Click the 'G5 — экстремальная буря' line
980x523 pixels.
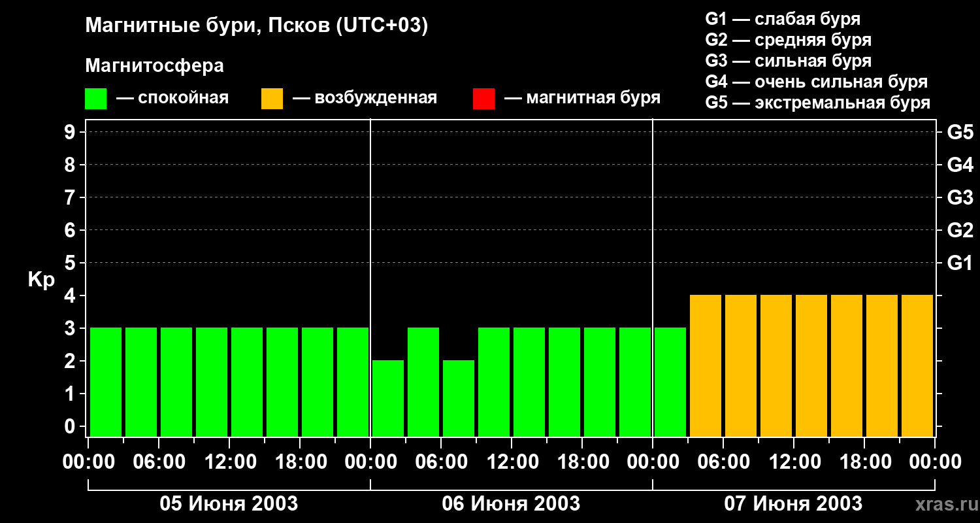tap(817, 103)
